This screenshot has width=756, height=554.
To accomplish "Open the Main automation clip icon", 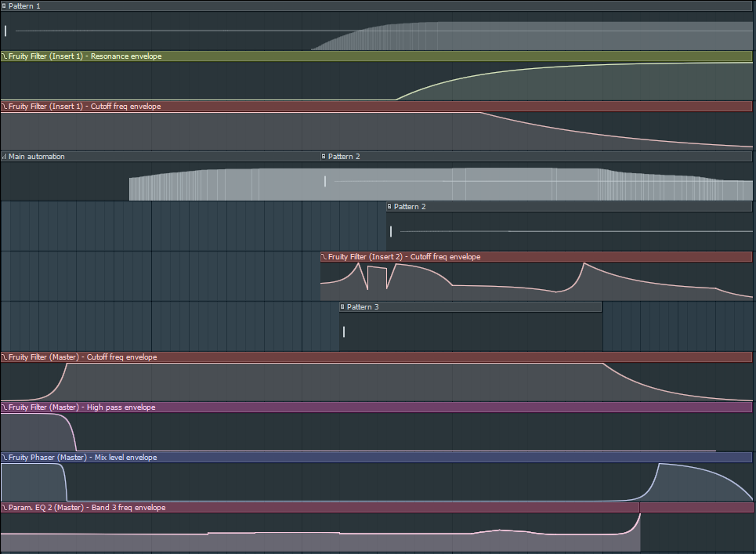I will coord(4,157).
